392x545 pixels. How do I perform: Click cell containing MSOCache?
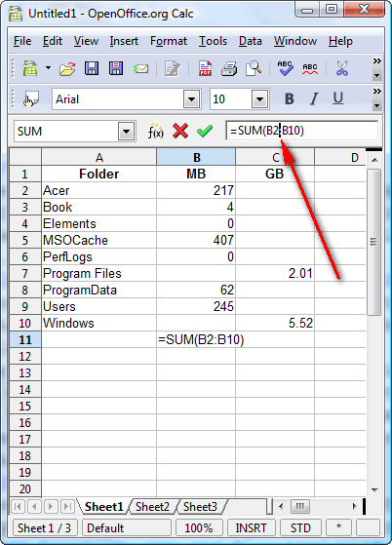click(99, 240)
